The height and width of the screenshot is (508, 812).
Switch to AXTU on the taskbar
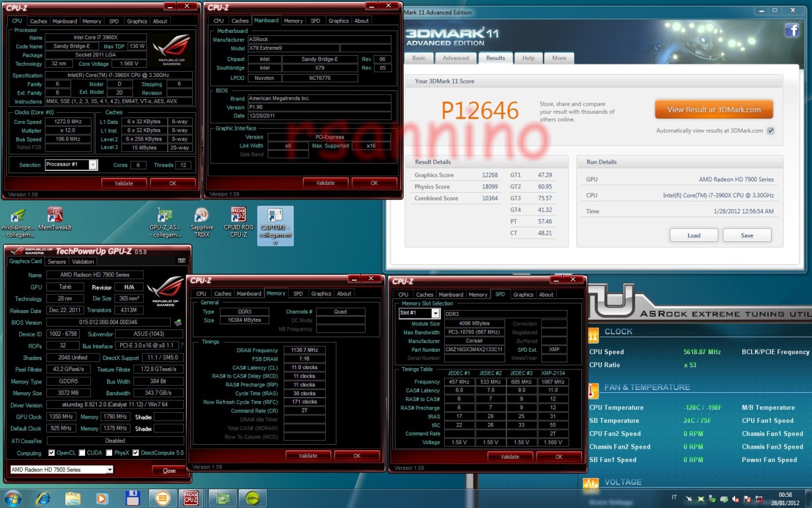[x=253, y=499]
